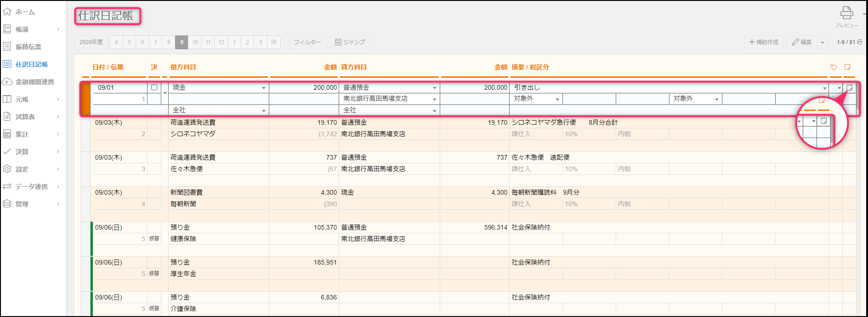
Task: Click the 試算表 document icon
Action: (x=7, y=116)
